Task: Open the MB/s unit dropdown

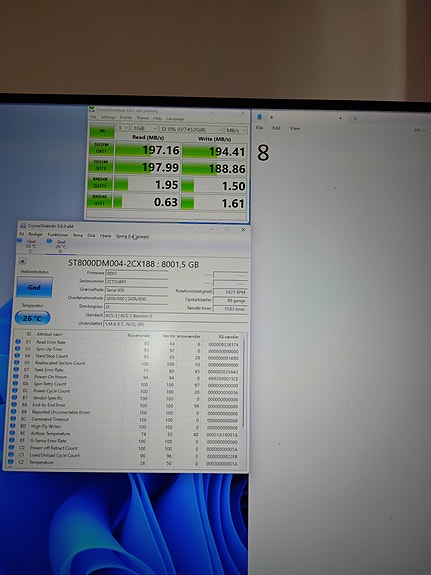Action: pyautogui.click(x=235, y=130)
